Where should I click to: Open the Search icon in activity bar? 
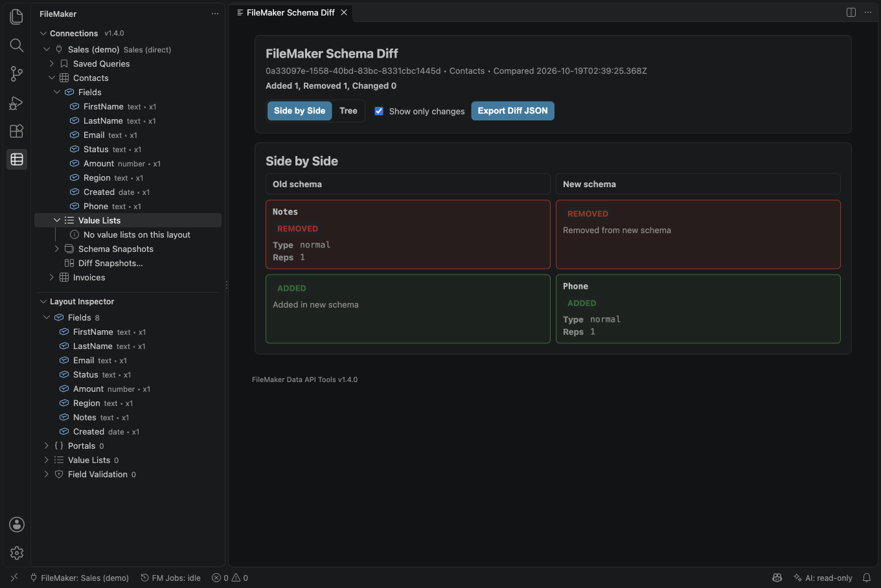17,45
